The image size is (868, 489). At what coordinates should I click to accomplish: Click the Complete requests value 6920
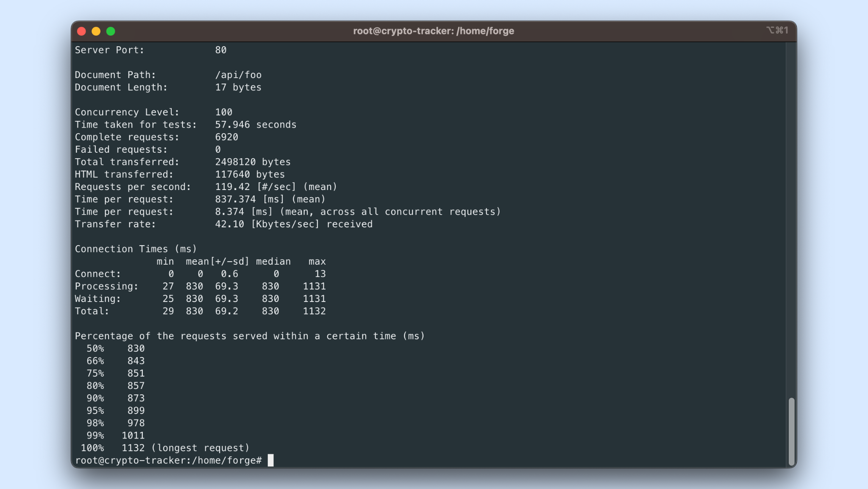point(227,137)
